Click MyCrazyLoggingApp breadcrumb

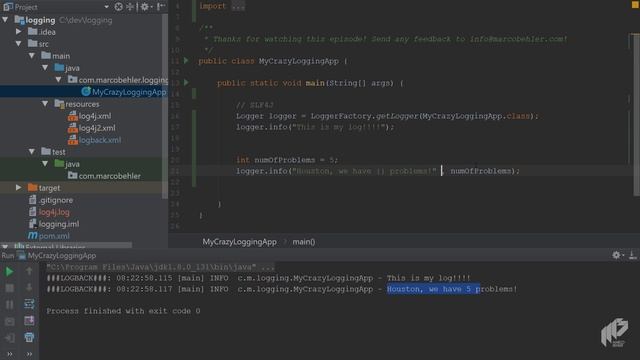click(x=240, y=242)
